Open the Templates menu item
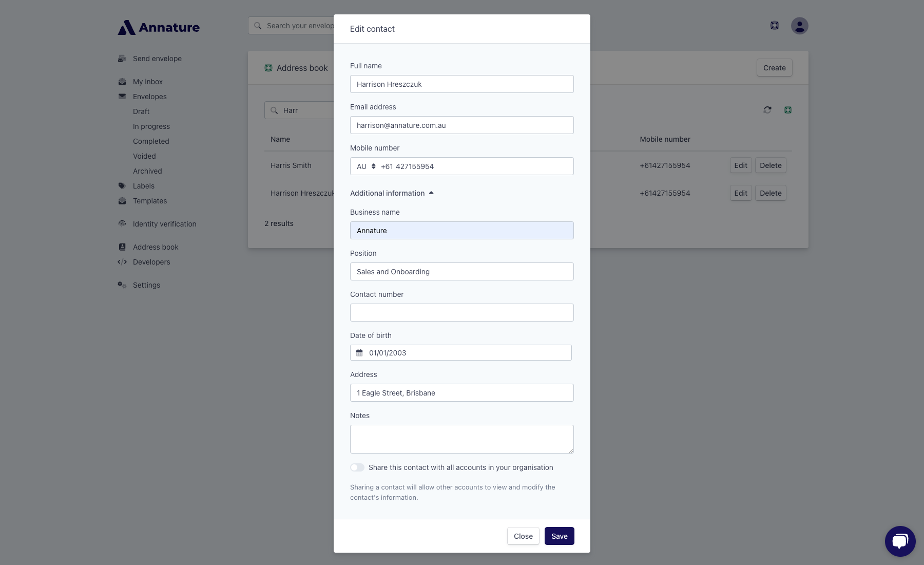 (150, 201)
